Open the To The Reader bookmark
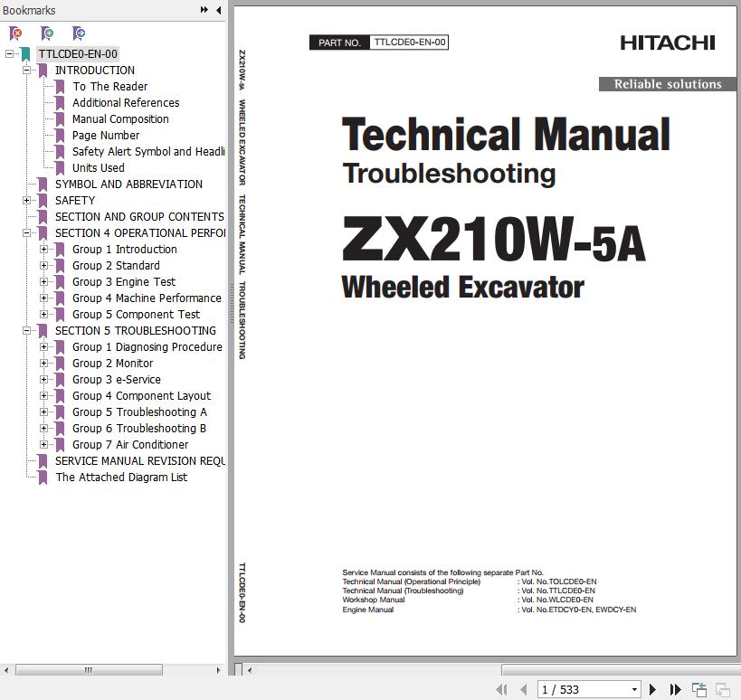The width and height of the screenshot is (741, 700). coord(109,87)
